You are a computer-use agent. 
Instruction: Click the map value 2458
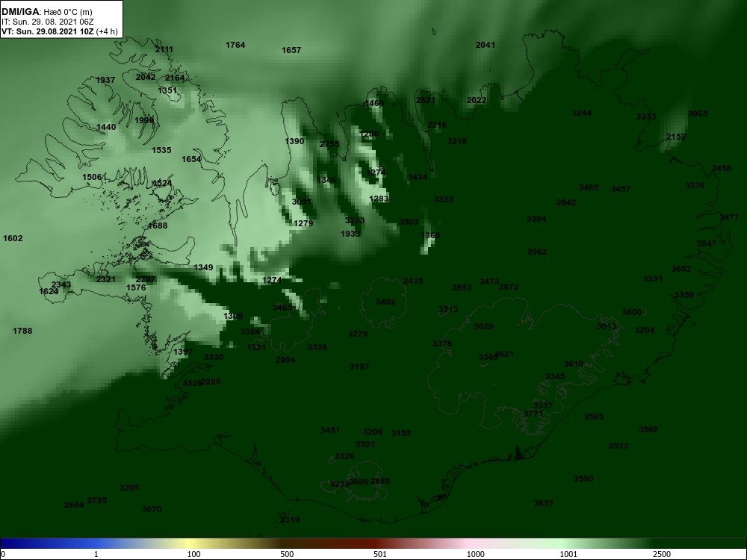click(x=722, y=168)
